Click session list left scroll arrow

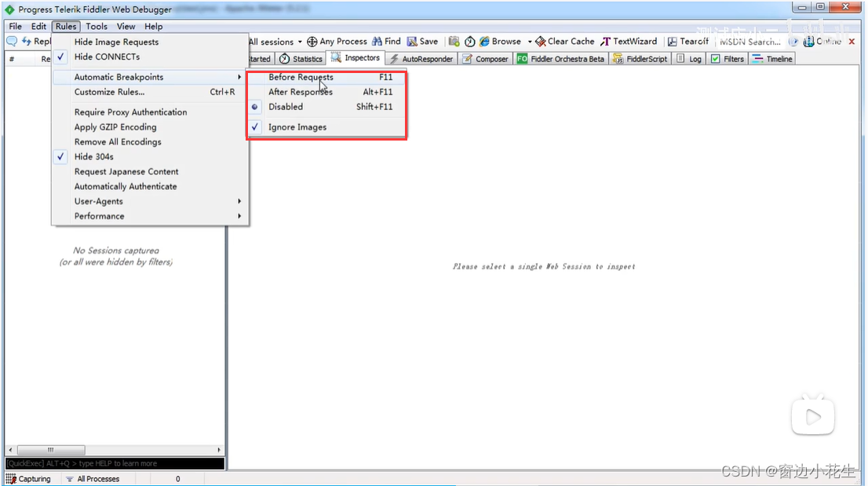coord(10,450)
